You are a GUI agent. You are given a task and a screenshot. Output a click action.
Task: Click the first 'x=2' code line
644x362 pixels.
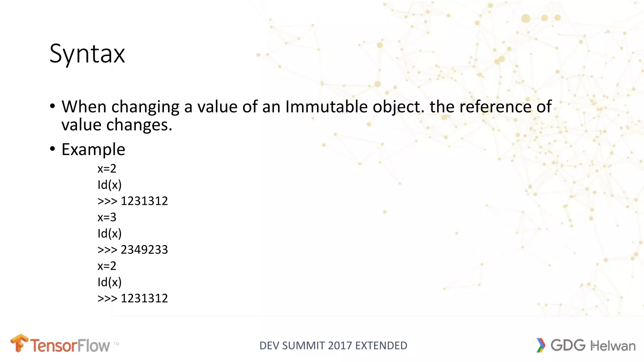pos(107,169)
